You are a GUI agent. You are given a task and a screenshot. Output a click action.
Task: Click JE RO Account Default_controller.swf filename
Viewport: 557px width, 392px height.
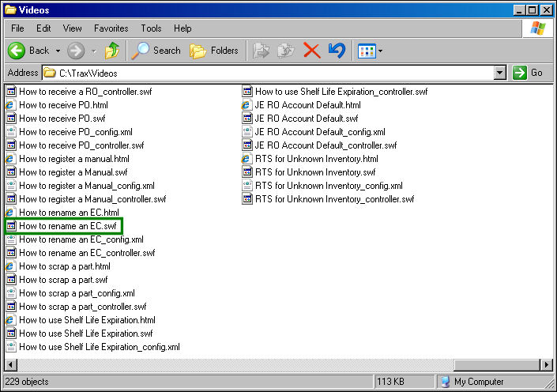click(326, 145)
